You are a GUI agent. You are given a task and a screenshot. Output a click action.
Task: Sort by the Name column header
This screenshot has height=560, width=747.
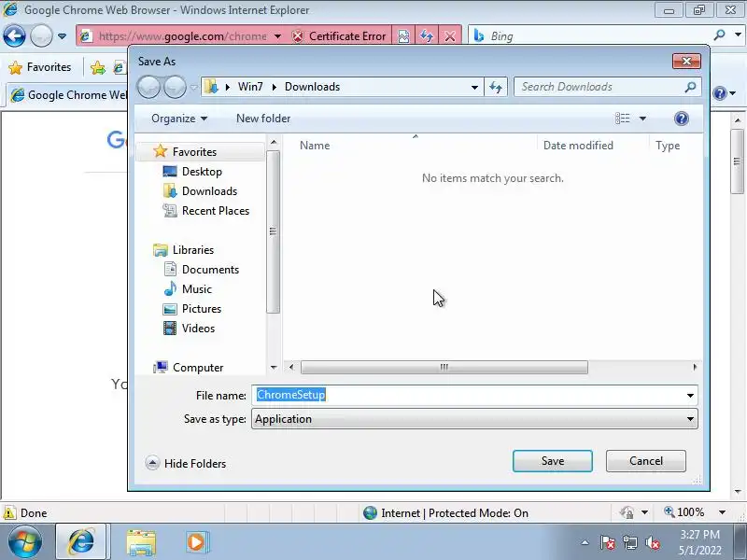315,146
